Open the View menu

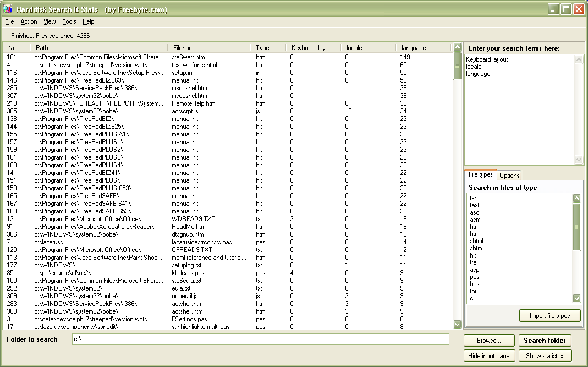point(50,22)
